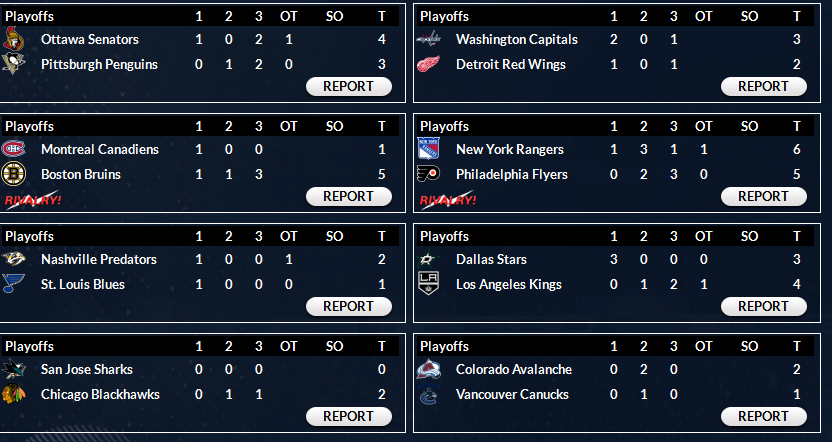Click the Detroit Red Wings logo
This screenshot has width=832, height=442.
click(429, 65)
